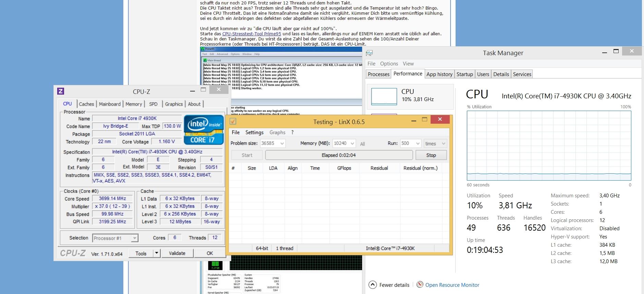Click the Fewer details link
The image size is (644, 294).
pyautogui.click(x=394, y=285)
